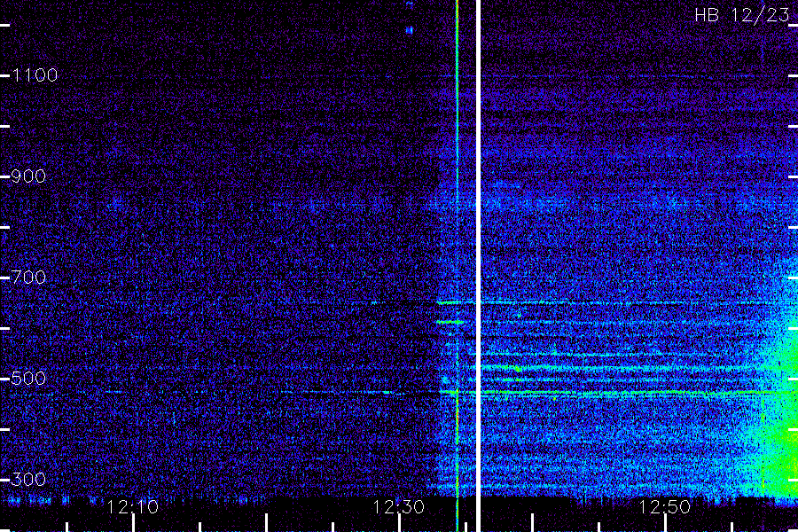798x532 pixels.
Task: Click the 900 frequency axis label
Action: (28, 176)
